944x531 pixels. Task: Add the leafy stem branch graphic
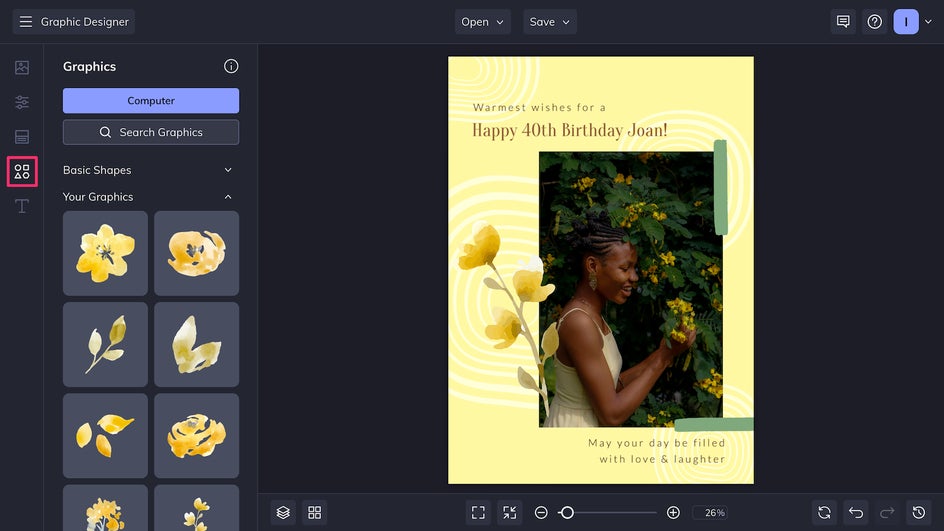(x=105, y=344)
